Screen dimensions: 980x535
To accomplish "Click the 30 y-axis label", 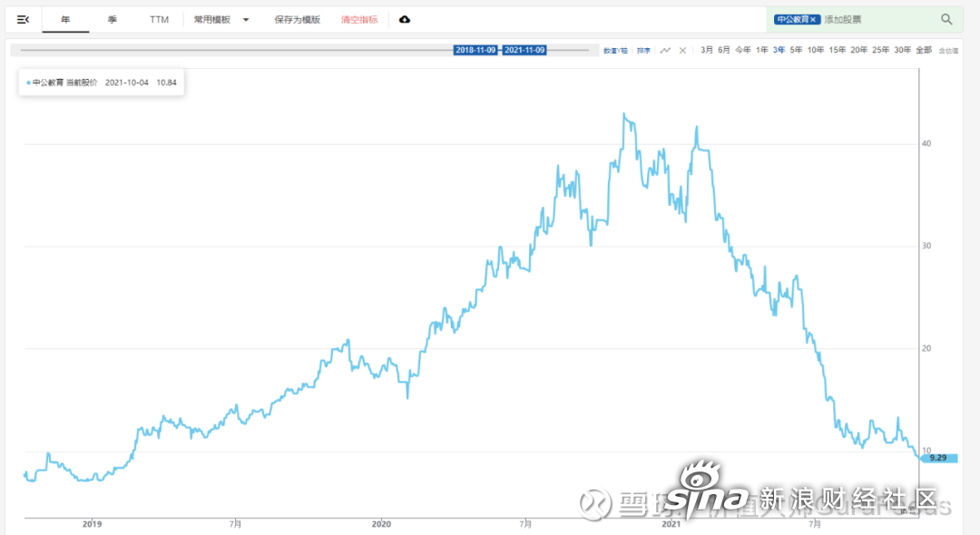I will 926,246.
